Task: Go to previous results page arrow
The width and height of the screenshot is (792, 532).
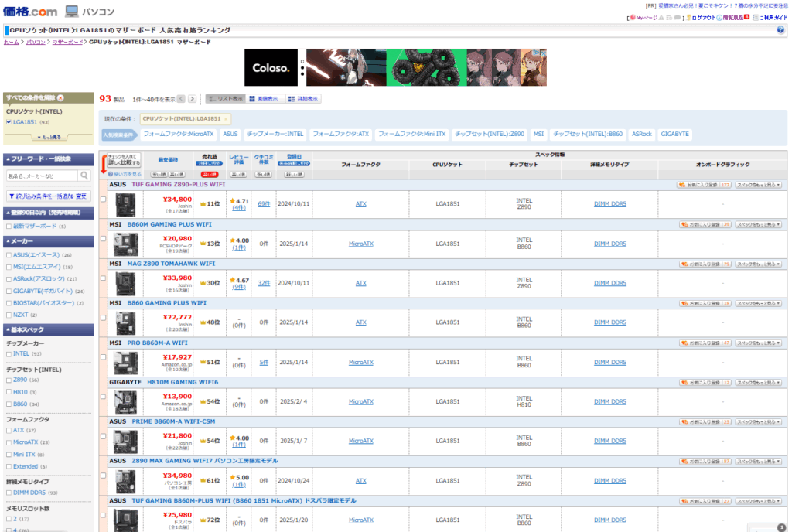Action: click(181, 99)
